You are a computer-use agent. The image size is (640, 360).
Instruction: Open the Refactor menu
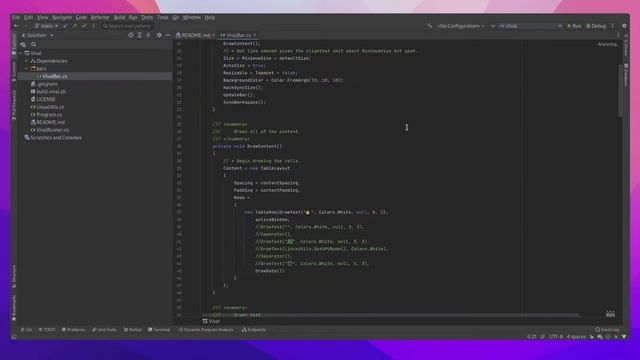100,18
